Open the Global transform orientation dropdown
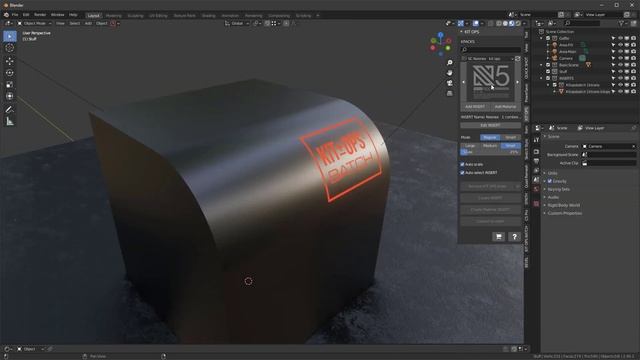Image resolution: width=640 pixels, height=360 pixels. click(x=237, y=24)
